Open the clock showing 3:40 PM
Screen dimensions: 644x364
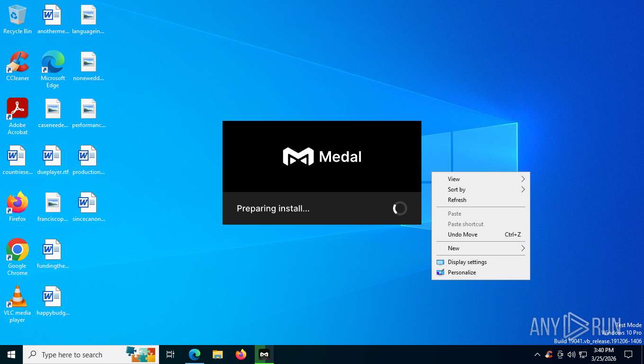(x=603, y=355)
